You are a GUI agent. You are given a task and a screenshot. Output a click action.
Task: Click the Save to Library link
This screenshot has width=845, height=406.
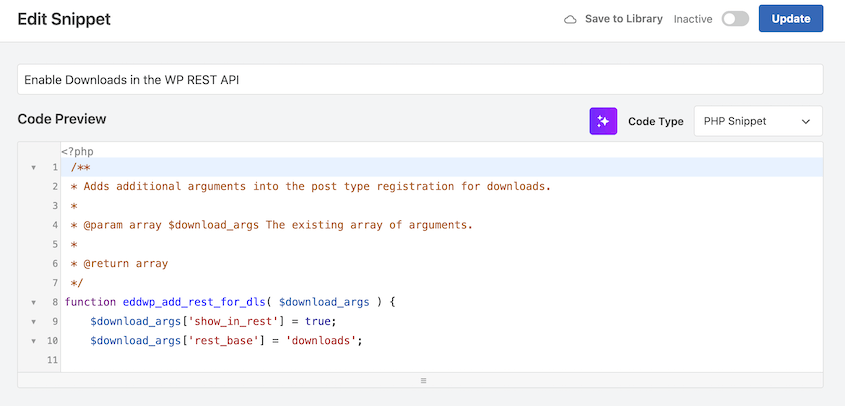coord(624,19)
